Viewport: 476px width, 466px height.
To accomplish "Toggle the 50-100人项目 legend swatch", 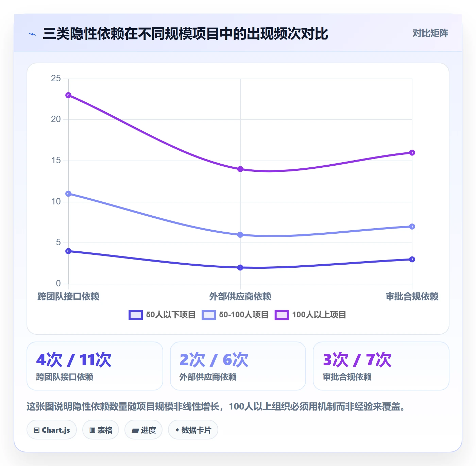I will (209, 315).
